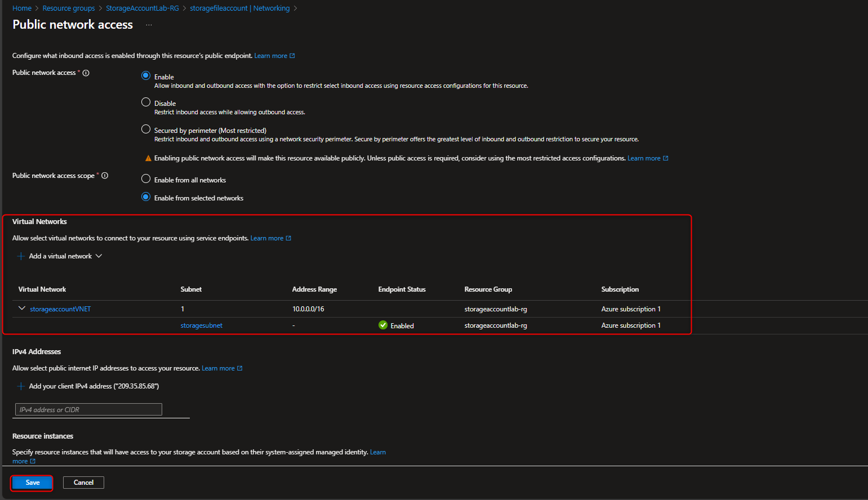Click inside the IPv4 address or CIDR field
Image resolution: width=868 pixels, height=500 pixels.
[x=88, y=409]
